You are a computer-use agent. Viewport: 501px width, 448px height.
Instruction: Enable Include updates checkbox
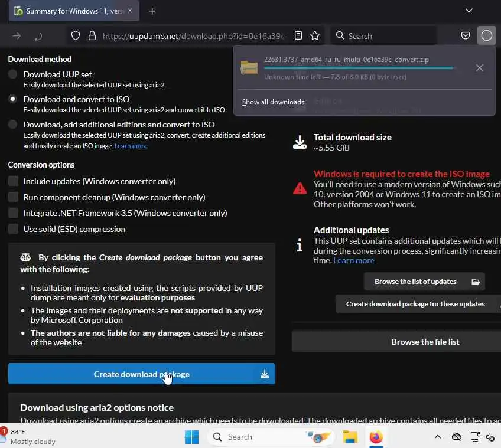[13, 181]
